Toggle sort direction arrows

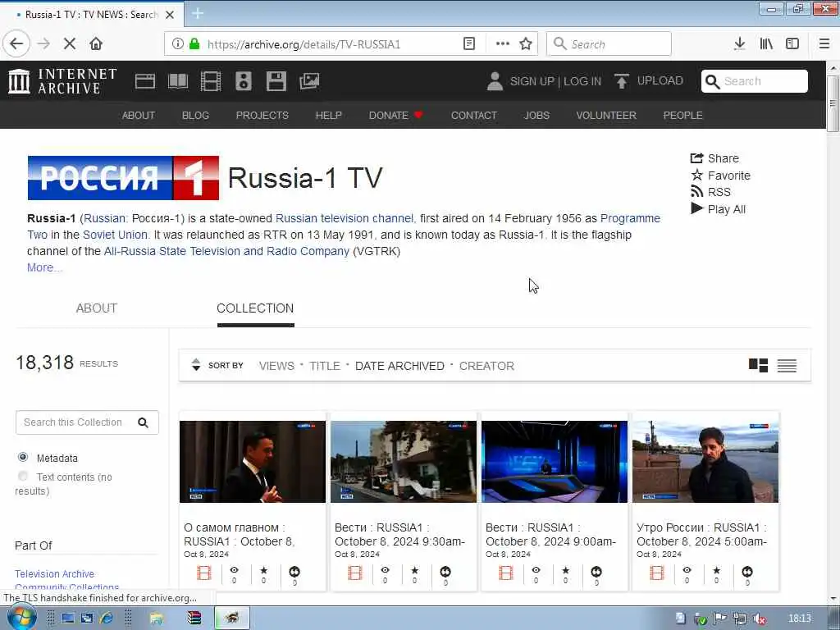(196, 365)
